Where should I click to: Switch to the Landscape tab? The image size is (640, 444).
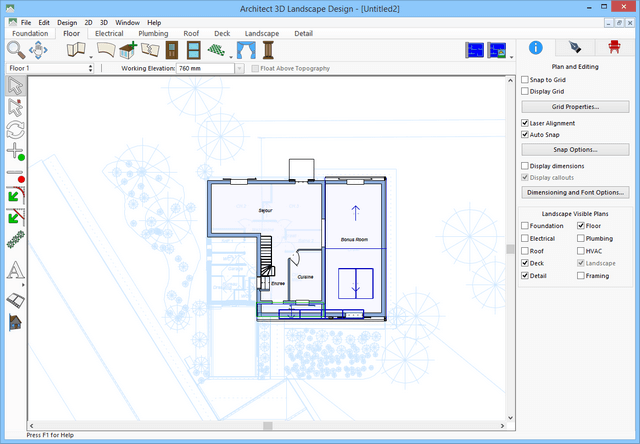coord(262,33)
